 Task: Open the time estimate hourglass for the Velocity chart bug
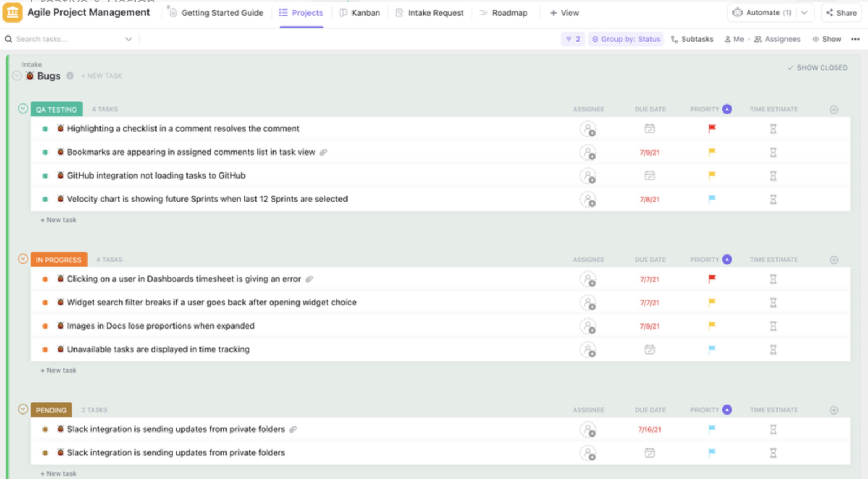click(x=773, y=199)
